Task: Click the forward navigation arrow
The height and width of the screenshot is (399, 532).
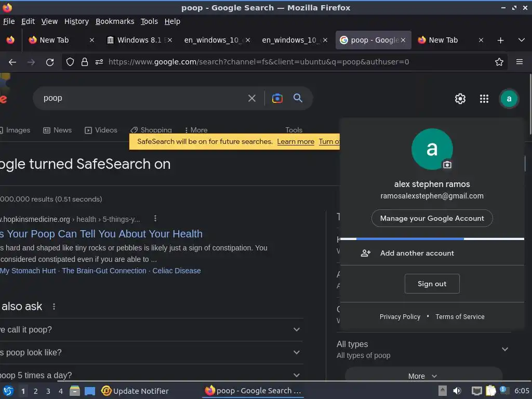Action: 31,62
